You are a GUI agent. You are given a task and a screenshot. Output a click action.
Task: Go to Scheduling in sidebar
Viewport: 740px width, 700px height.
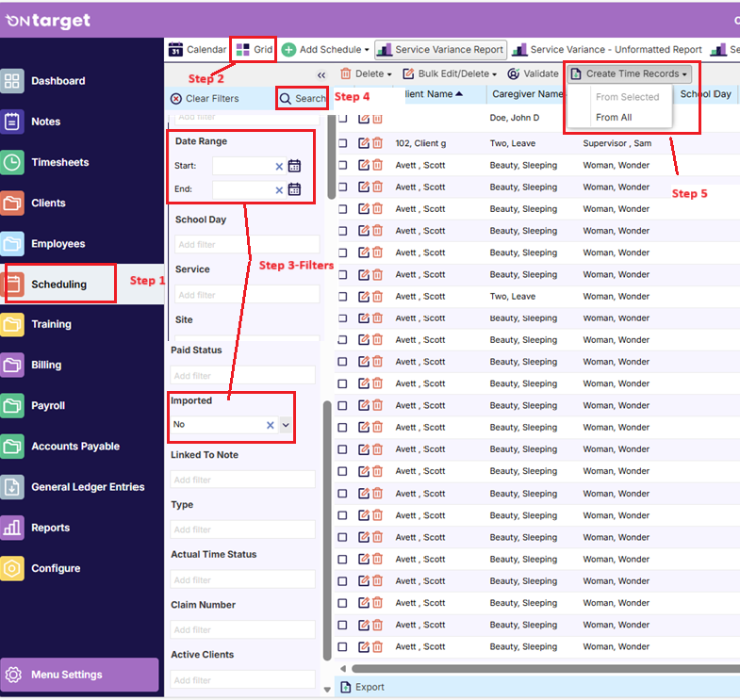click(x=58, y=284)
